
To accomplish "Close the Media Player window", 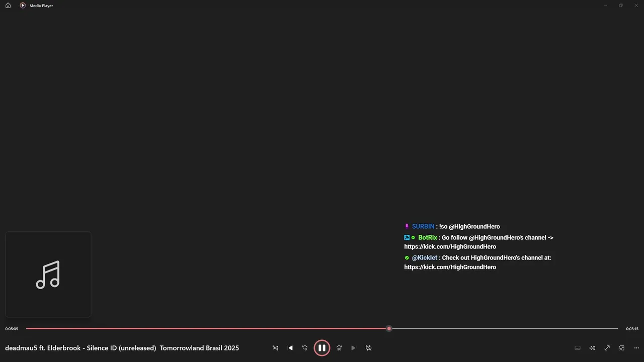I will point(636,5).
